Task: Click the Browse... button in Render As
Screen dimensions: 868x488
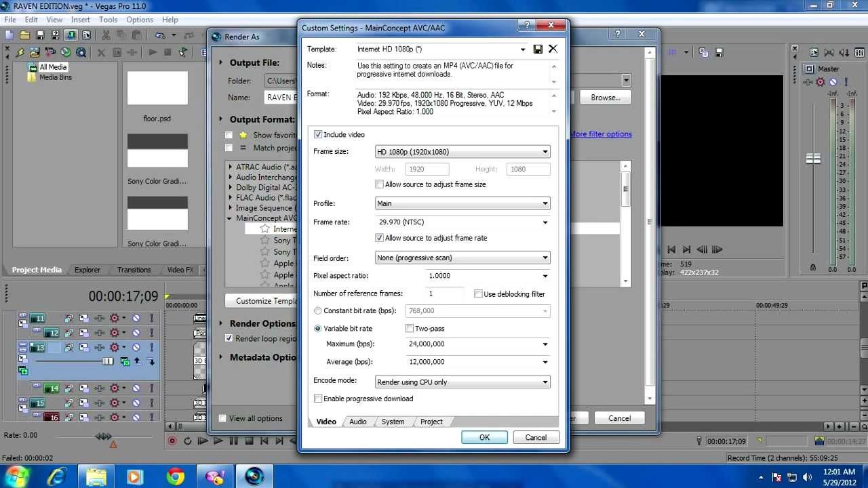Action: tap(606, 98)
